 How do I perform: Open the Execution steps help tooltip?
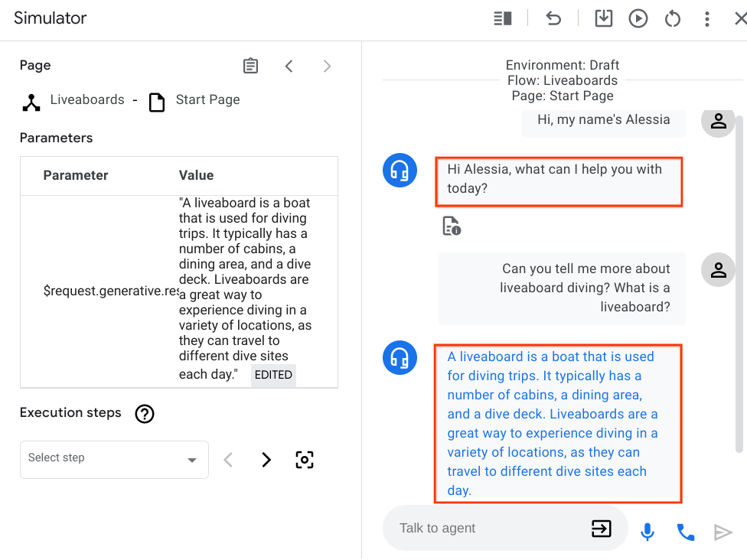[145, 413]
